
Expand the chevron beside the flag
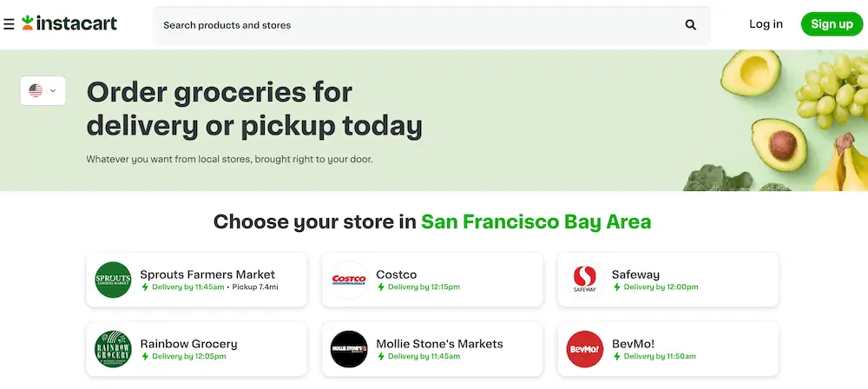coord(54,90)
